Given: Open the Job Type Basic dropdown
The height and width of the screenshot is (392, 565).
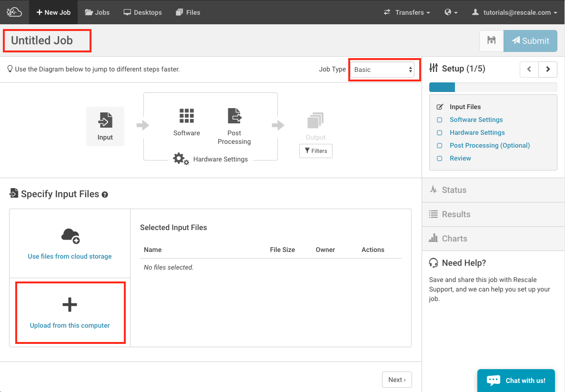Looking at the screenshot, I should [383, 70].
